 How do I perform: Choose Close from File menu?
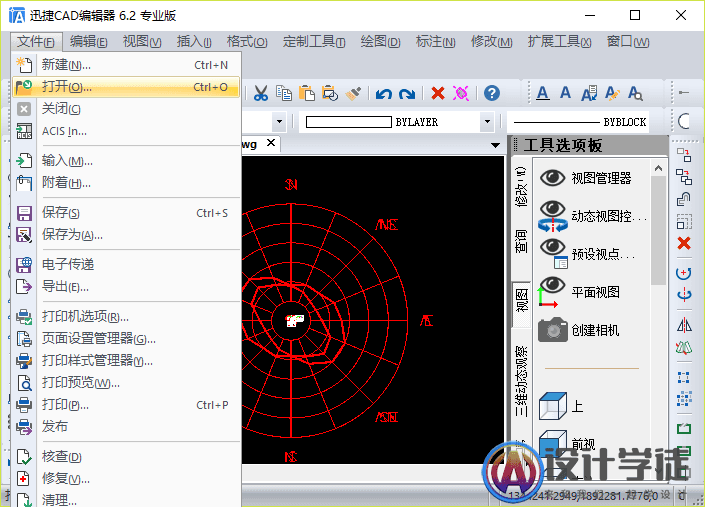(126, 109)
